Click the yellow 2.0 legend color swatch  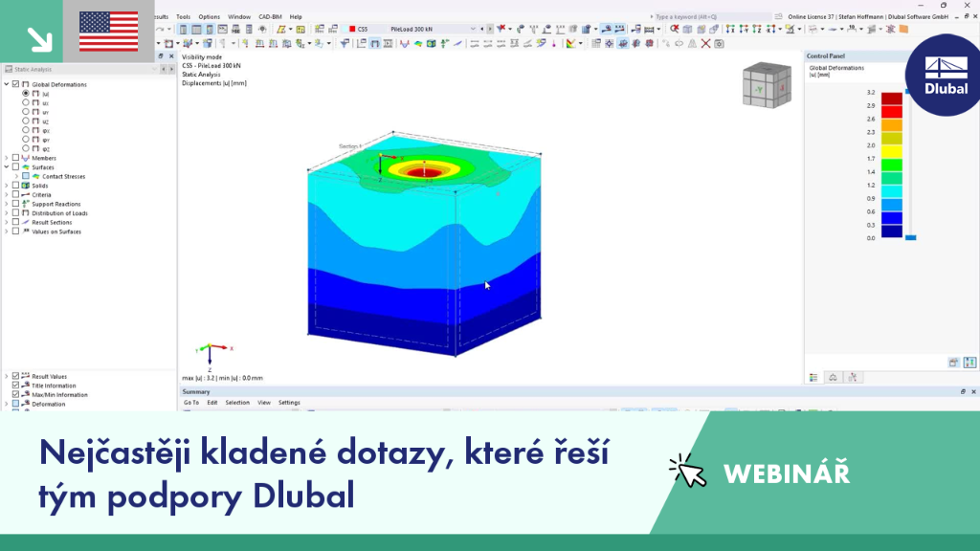892,152
